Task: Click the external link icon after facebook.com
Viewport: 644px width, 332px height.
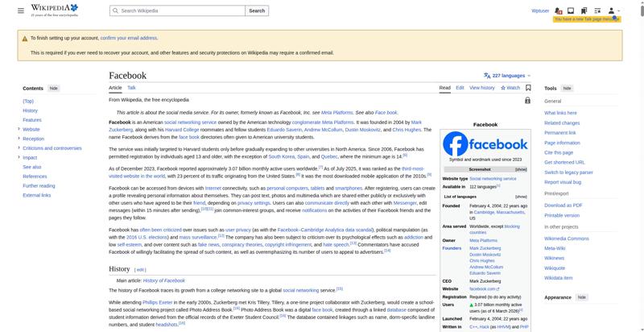Action: 497,289
